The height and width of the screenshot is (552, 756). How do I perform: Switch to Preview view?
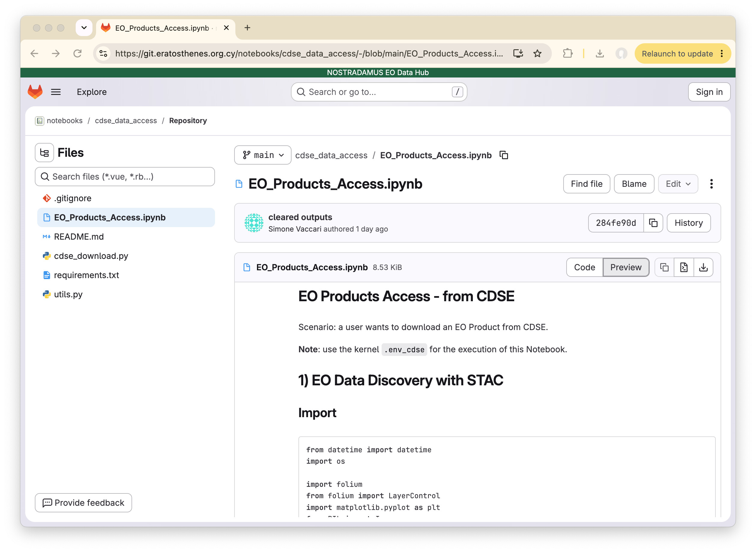[626, 267]
